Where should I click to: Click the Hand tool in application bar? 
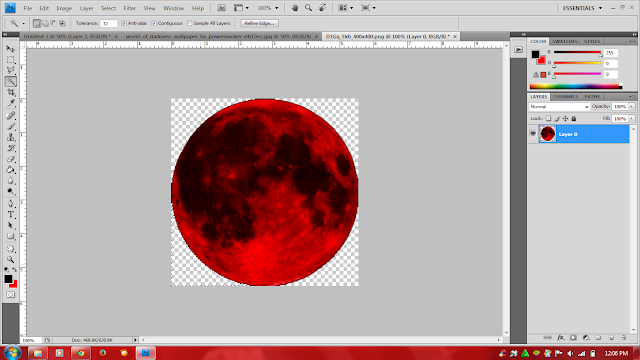pos(295,8)
